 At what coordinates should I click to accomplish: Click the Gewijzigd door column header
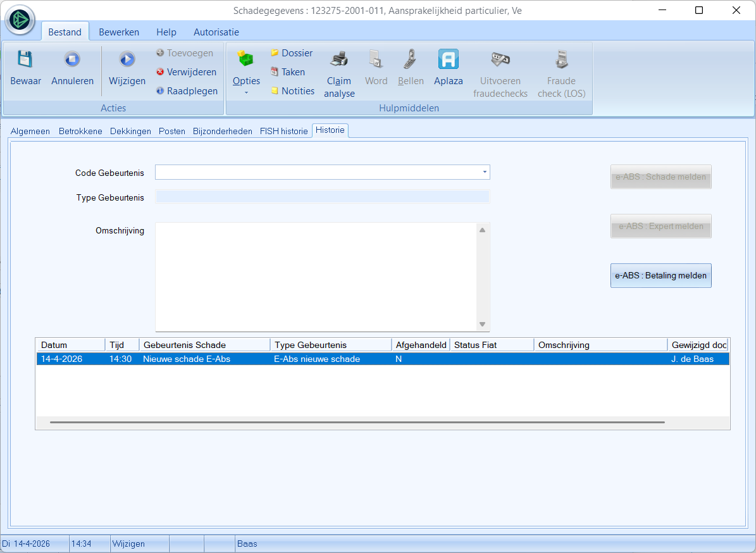(x=698, y=345)
